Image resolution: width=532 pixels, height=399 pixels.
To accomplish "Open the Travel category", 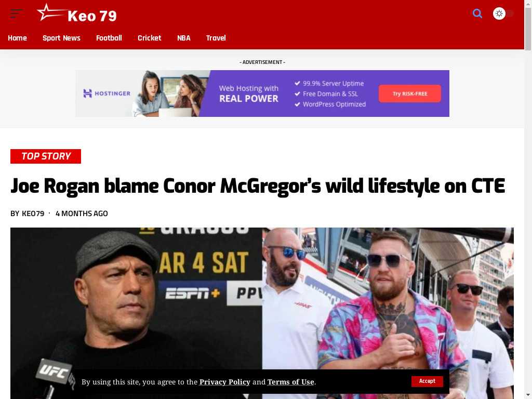I will [216, 38].
